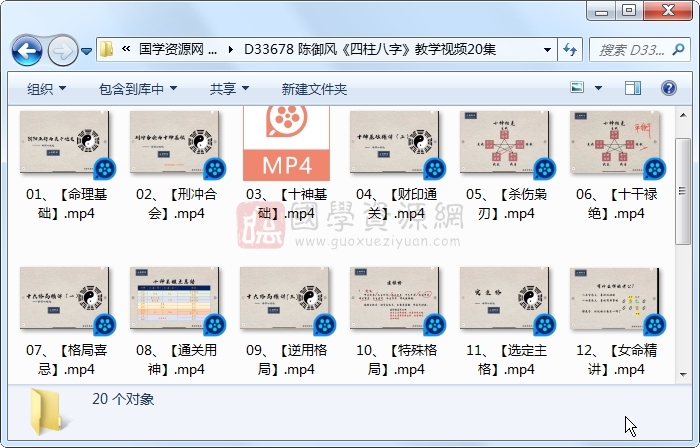Click the folder icon in address bar

(x=106, y=49)
